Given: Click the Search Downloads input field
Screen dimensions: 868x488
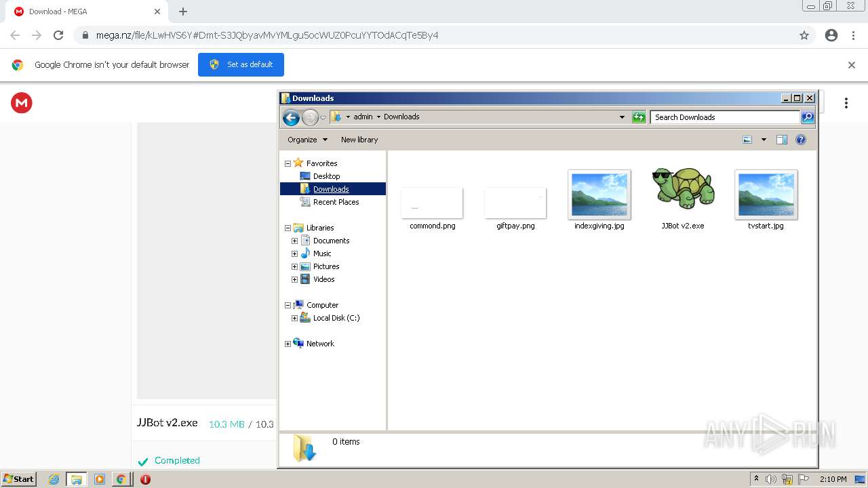Looking at the screenshot, I should 725,117.
